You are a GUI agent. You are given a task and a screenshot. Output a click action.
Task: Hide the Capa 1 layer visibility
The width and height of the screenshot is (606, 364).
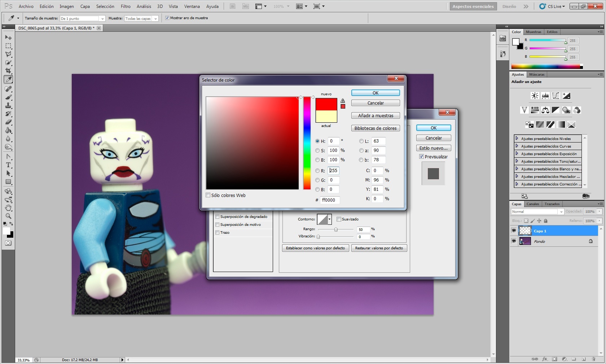pyautogui.click(x=514, y=231)
